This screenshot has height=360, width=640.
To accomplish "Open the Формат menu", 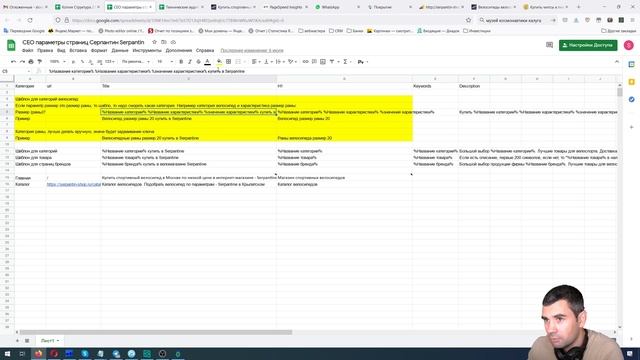I will 99,51.
